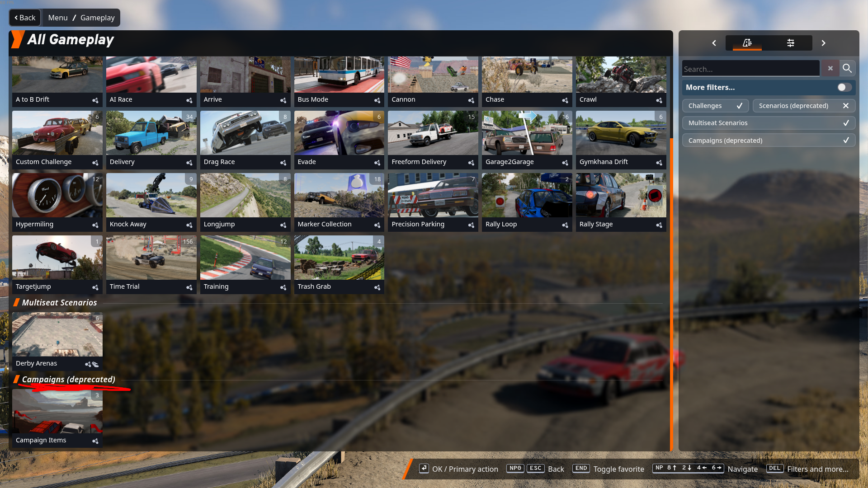Clear the search field with X
The height and width of the screenshot is (488, 868).
tap(830, 69)
